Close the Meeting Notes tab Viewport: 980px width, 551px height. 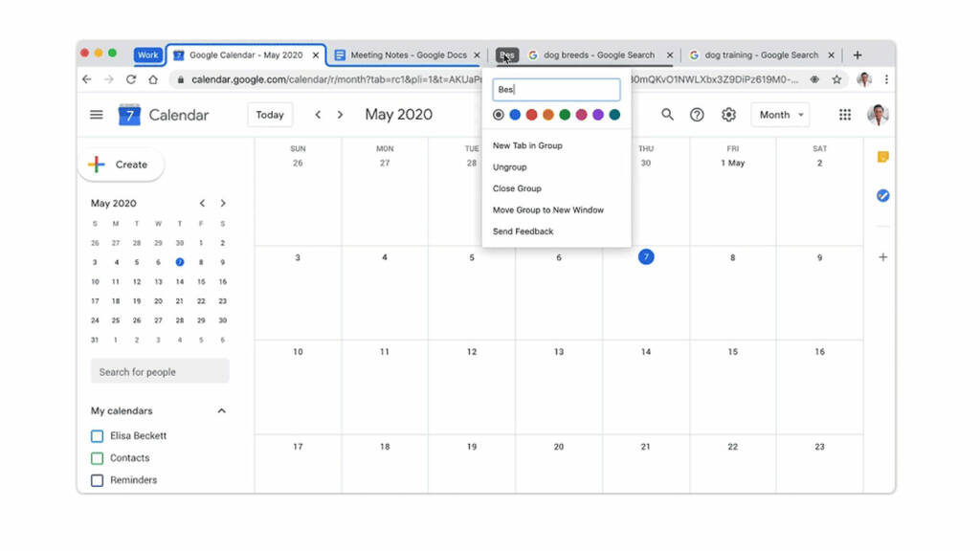point(477,55)
